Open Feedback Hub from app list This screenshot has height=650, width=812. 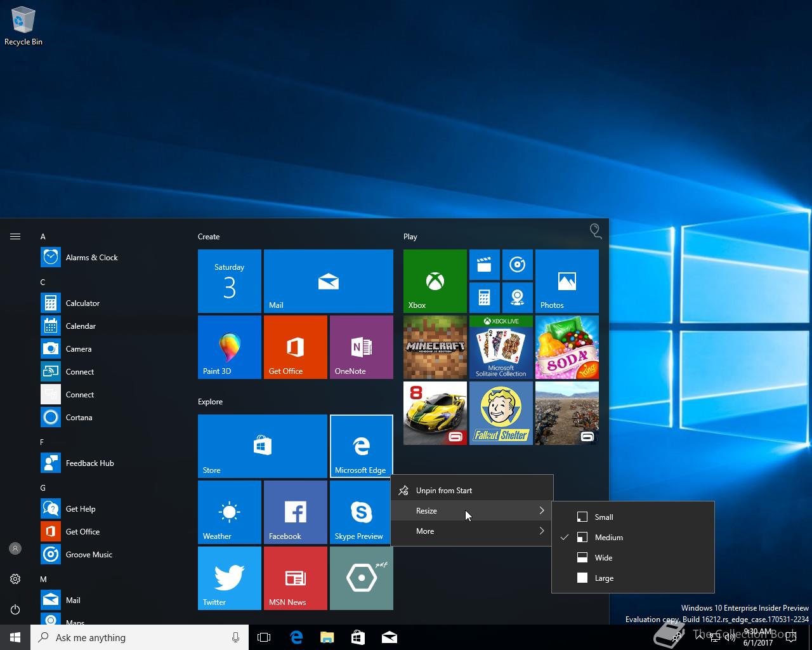coord(108,463)
